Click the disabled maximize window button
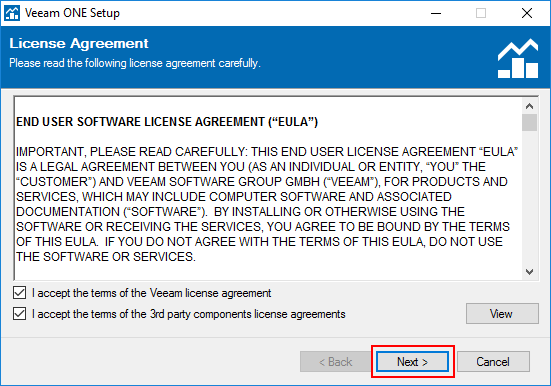This screenshot has width=551, height=386. pos(481,13)
